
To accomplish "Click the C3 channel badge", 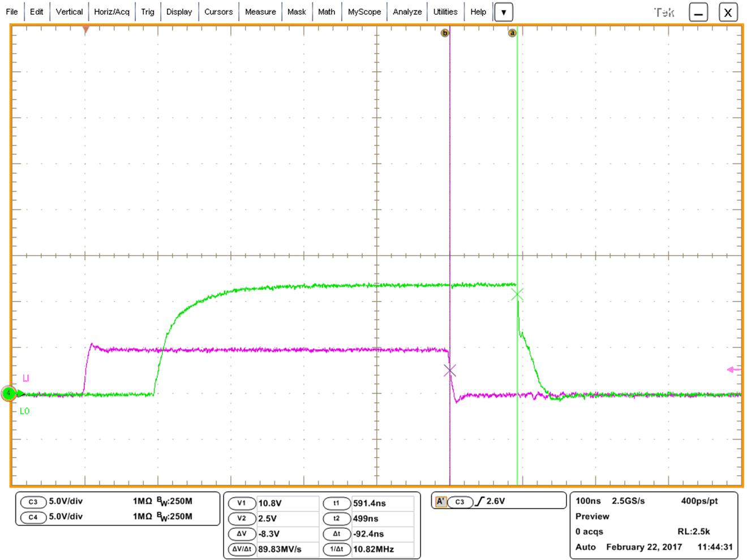I will pyautogui.click(x=33, y=502).
